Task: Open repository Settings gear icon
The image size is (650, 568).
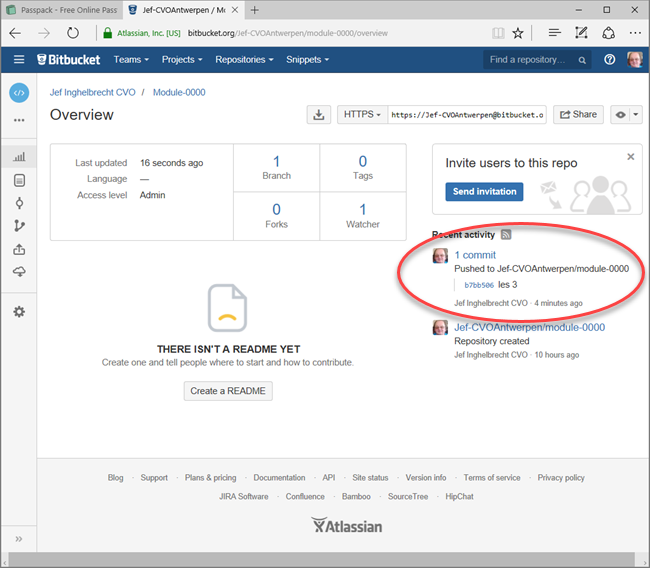Action: [x=19, y=312]
